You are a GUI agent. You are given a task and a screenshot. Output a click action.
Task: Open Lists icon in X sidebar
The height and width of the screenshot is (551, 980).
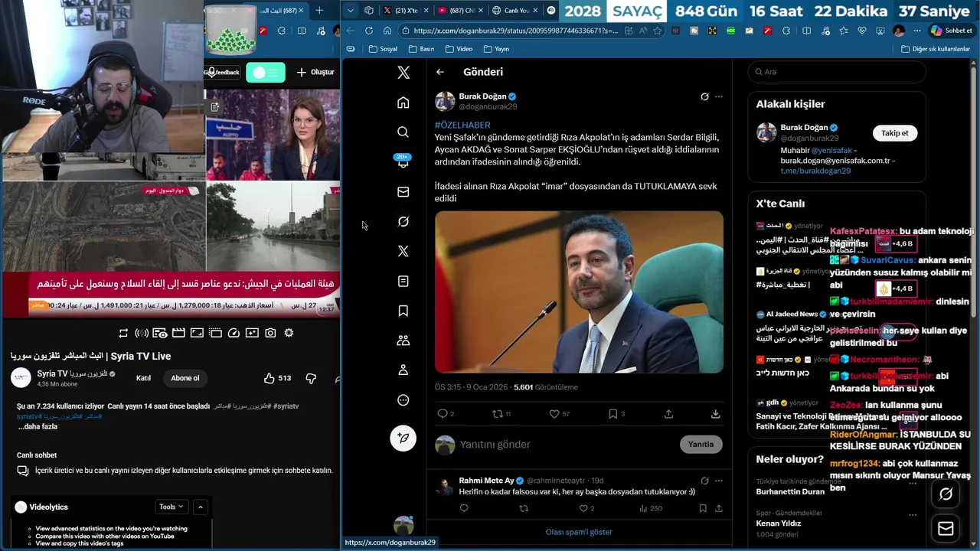point(403,282)
